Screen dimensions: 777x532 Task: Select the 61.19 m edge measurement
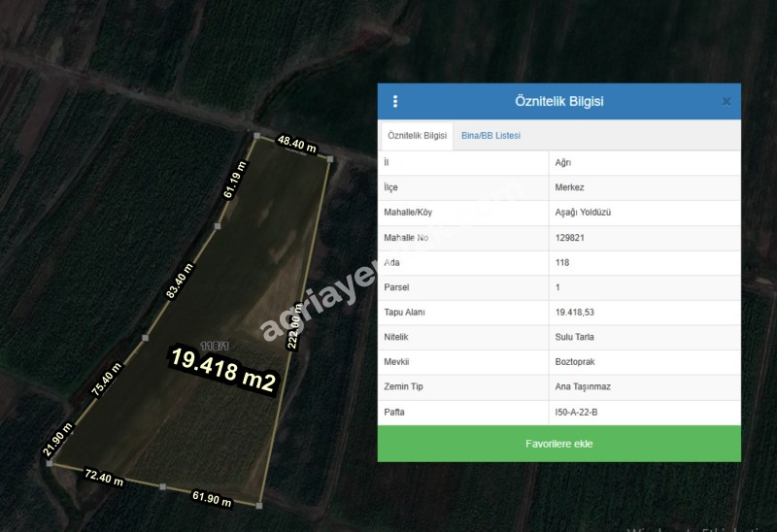click(235, 180)
